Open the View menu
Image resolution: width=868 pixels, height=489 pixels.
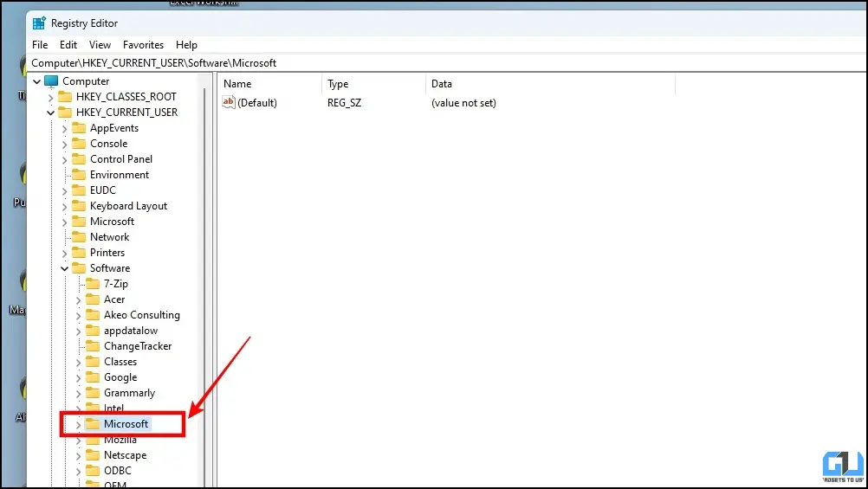(x=100, y=45)
